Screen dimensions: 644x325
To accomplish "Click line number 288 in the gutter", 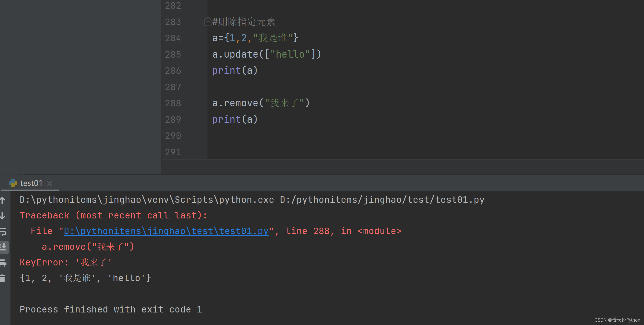I will click(x=173, y=103).
